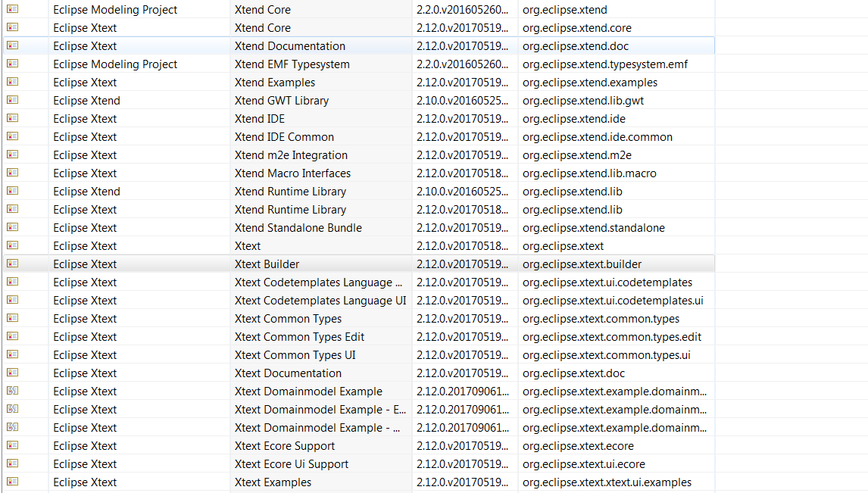Select the Xtext Codetemplates Language UI row icon
868x493 pixels.
coord(12,301)
